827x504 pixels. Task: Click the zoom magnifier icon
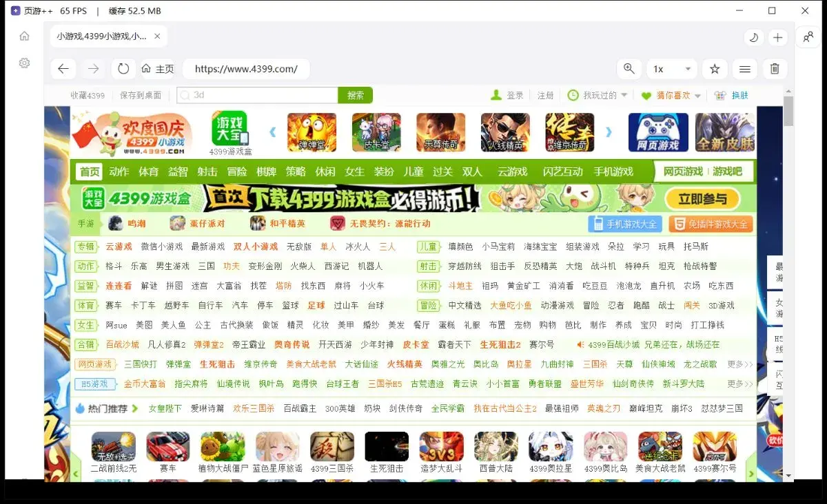[x=629, y=69]
